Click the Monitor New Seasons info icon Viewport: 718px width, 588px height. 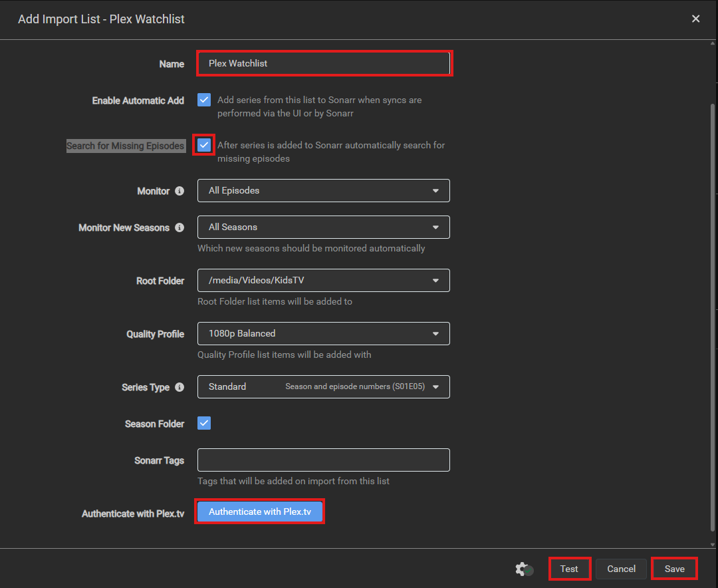point(179,227)
